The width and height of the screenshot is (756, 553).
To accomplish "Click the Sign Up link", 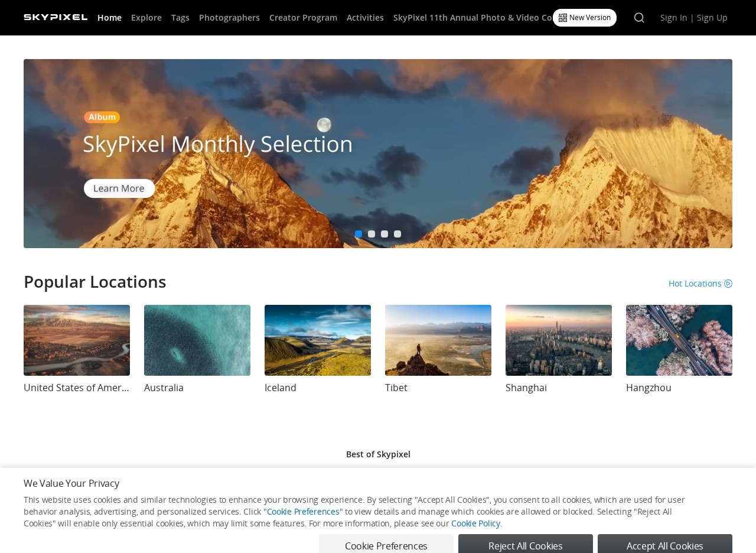I will click(x=712, y=18).
